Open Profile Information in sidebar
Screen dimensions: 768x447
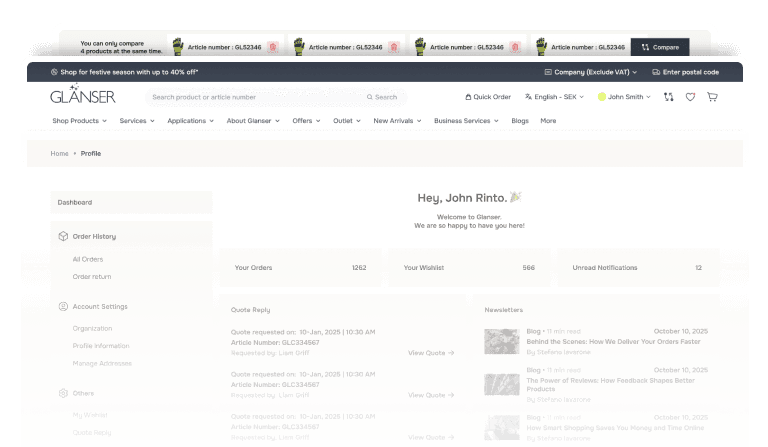(101, 346)
